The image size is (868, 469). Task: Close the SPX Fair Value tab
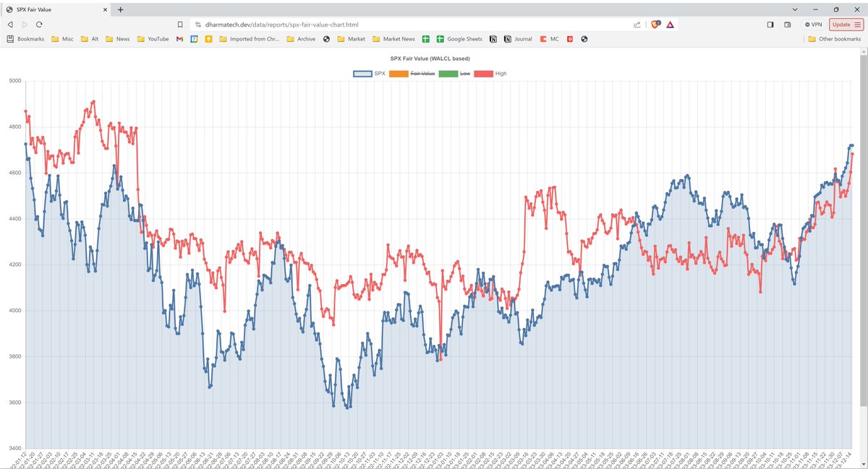pyautogui.click(x=106, y=9)
